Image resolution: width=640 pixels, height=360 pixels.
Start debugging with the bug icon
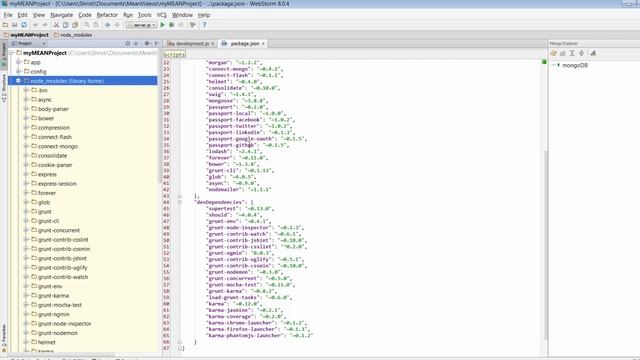[172, 25]
